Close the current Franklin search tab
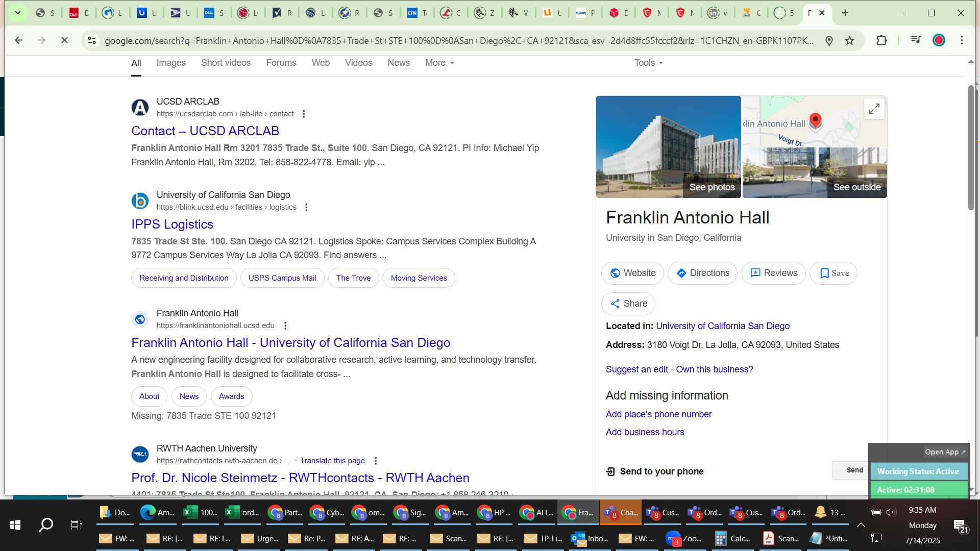Viewport: 980px width, 551px height. (822, 13)
